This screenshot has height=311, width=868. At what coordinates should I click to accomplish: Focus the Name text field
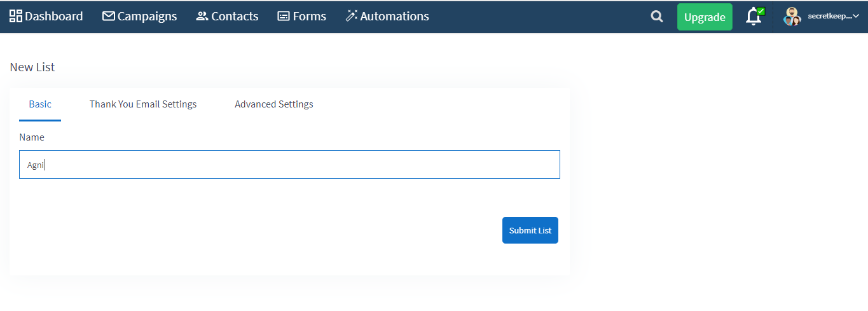tap(289, 165)
